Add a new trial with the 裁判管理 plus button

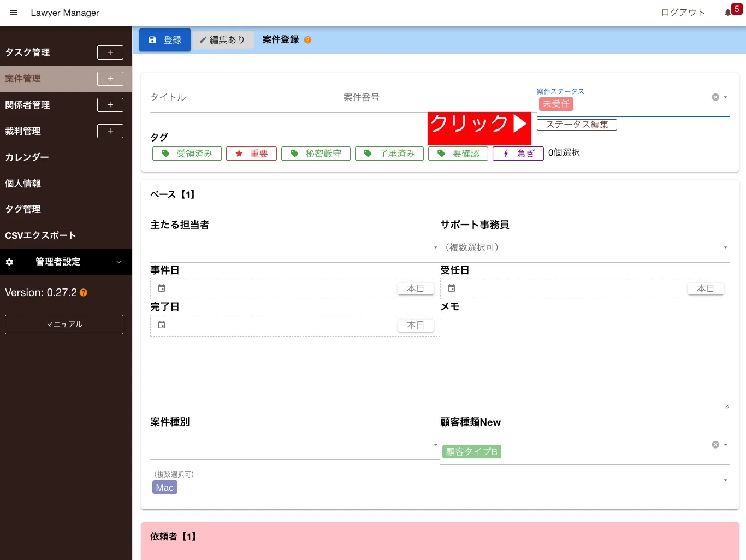pyautogui.click(x=110, y=131)
